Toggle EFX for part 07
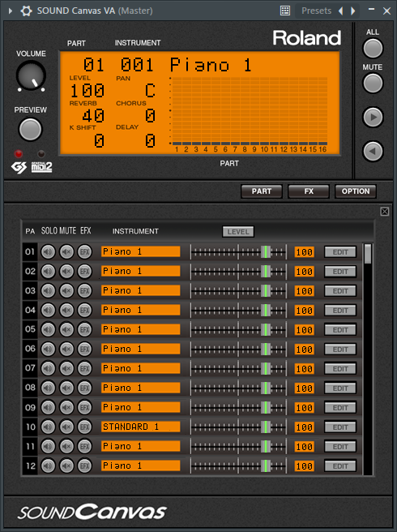397x532 pixels. (x=84, y=368)
